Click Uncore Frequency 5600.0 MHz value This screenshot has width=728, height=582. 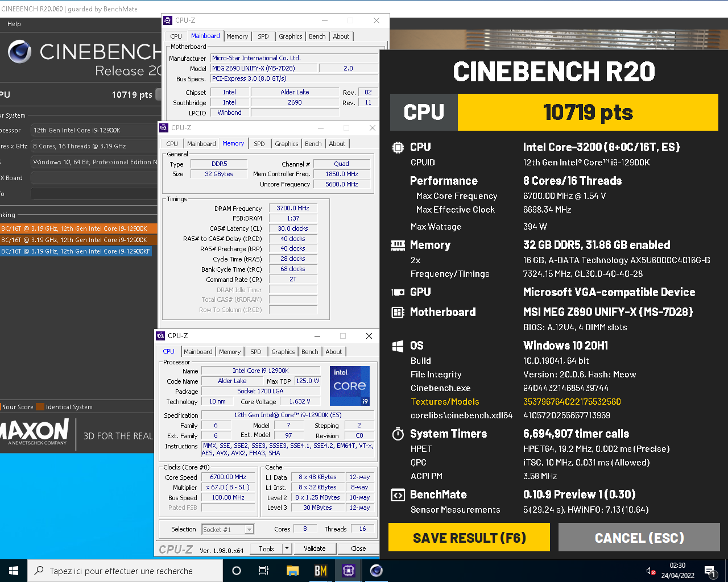click(x=342, y=184)
